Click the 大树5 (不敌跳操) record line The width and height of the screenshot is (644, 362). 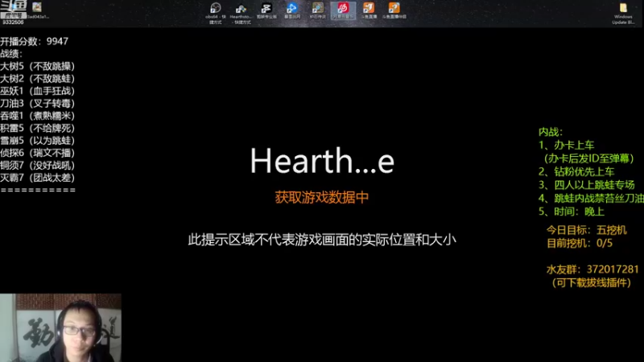pyautogui.click(x=37, y=66)
